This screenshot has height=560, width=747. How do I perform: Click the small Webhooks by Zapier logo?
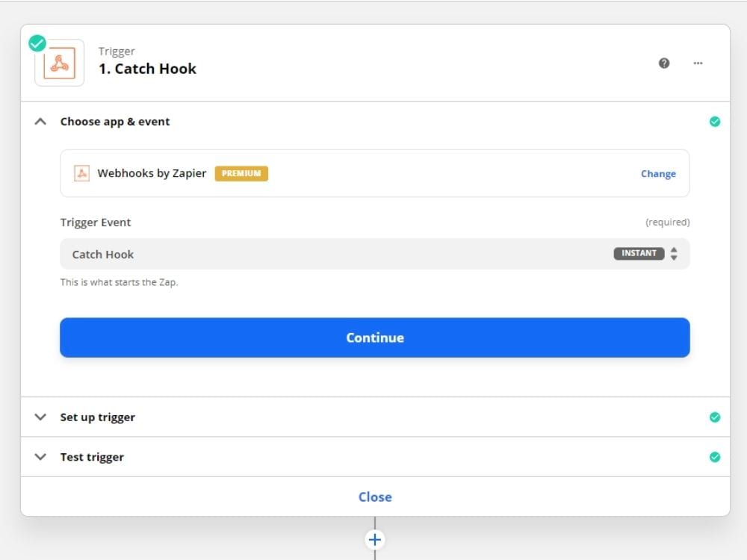pos(81,173)
